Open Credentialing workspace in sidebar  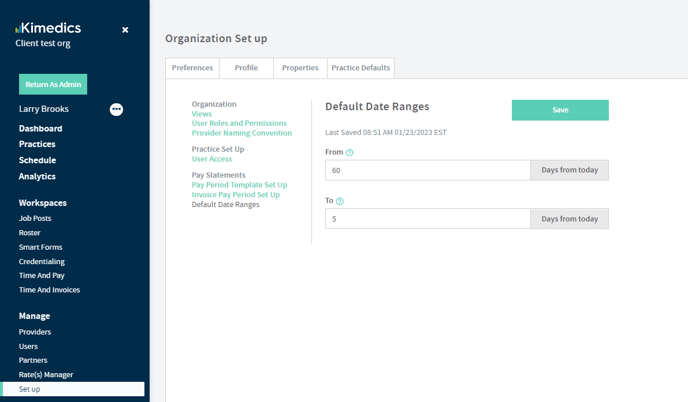[42, 261]
